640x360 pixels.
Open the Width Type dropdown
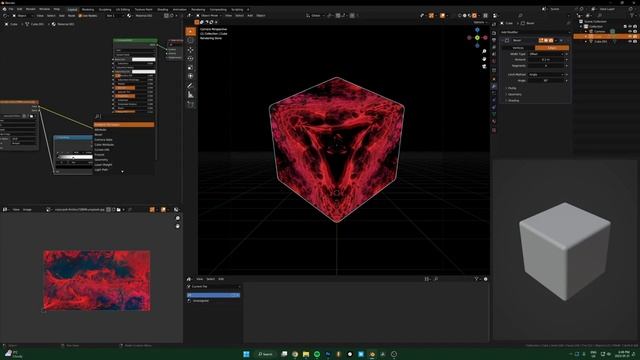click(x=546, y=54)
